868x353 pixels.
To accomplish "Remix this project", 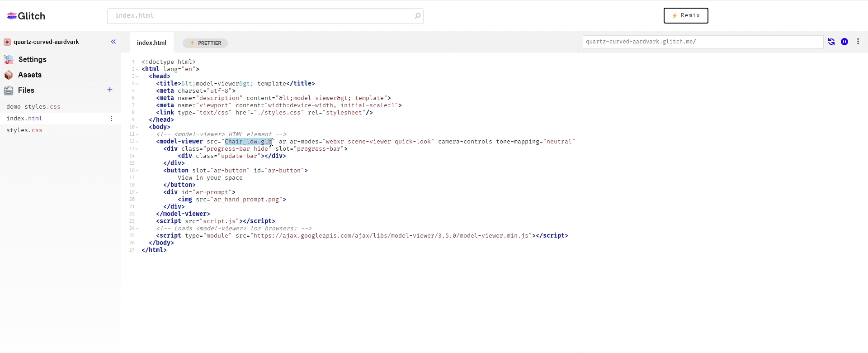I will (x=686, y=15).
